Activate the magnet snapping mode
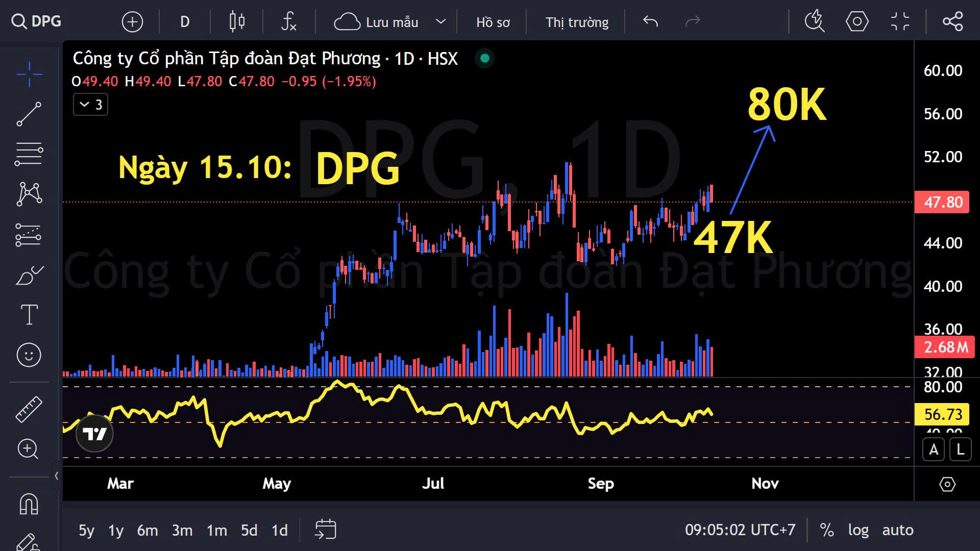 point(29,505)
